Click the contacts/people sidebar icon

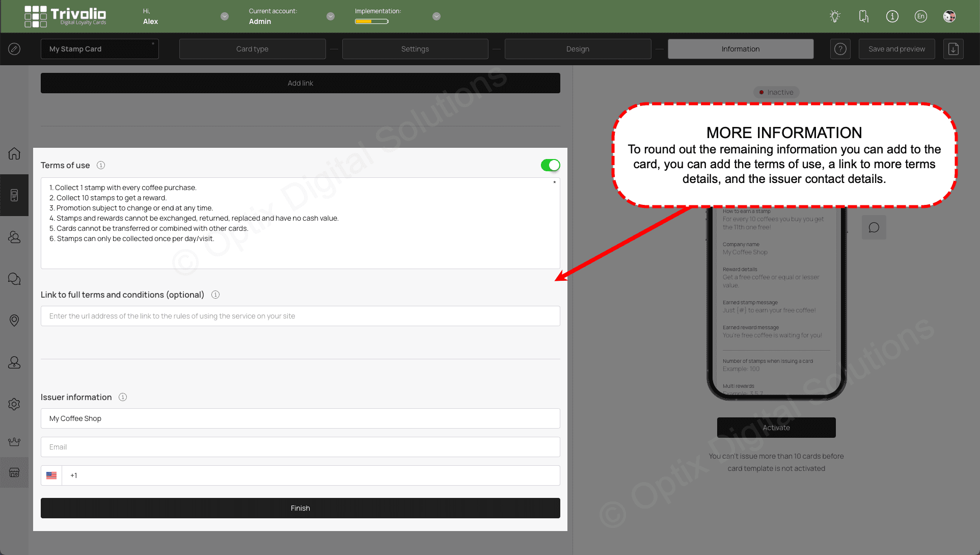(14, 238)
